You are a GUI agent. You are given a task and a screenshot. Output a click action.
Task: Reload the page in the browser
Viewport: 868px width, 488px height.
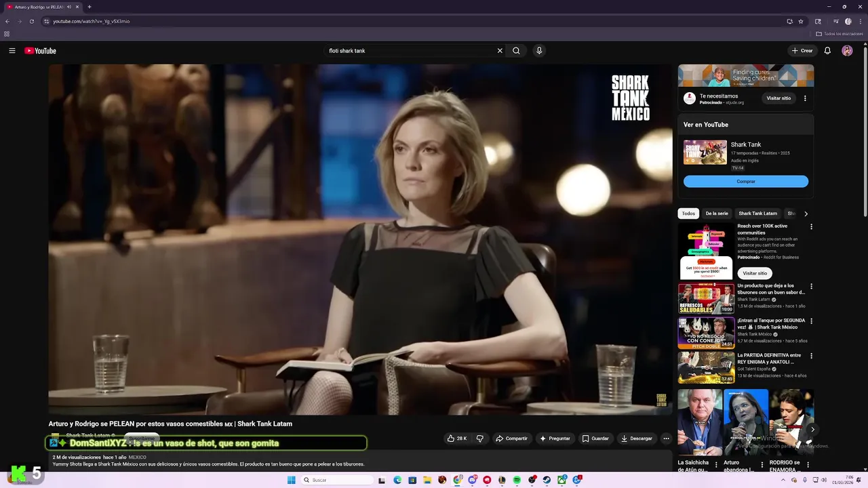pos(32,21)
